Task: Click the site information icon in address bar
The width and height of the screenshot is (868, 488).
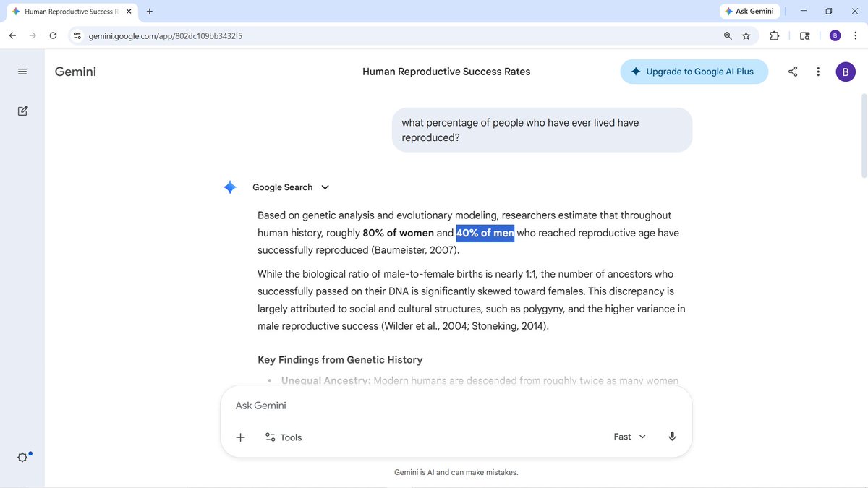Action: point(77,35)
